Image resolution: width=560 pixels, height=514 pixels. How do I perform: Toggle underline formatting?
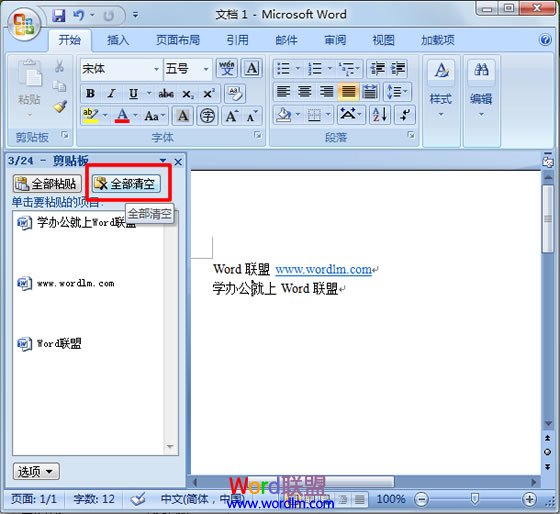tap(133, 94)
